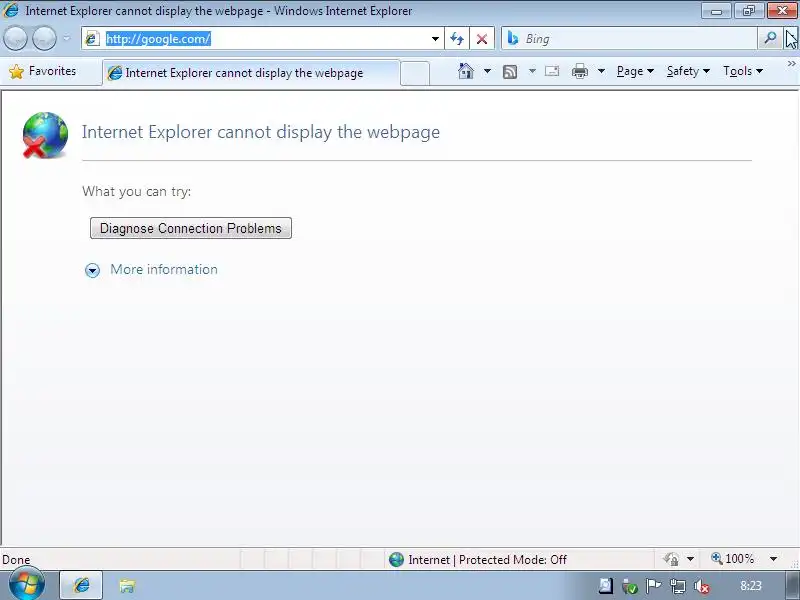
Task: Click the globe error icon on page
Action: (45, 135)
